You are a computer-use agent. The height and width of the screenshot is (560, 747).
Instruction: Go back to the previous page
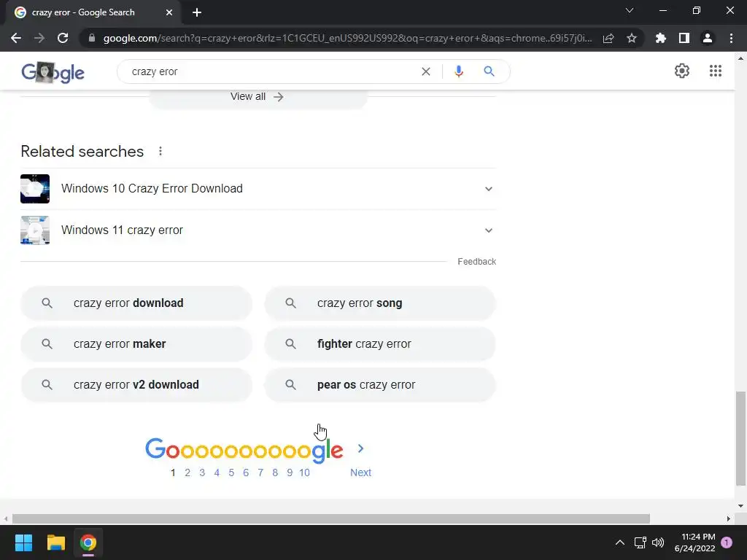[x=16, y=38]
